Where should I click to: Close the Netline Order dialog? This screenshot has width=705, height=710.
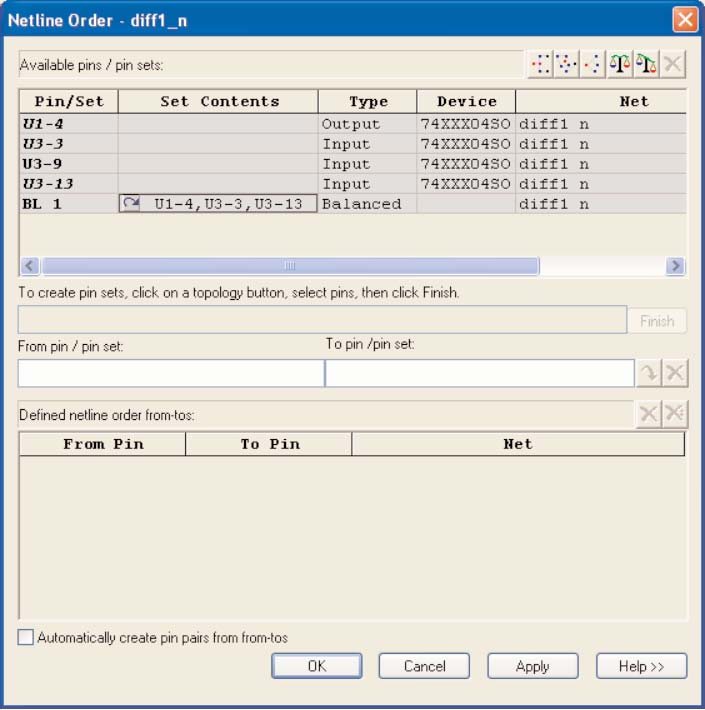click(x=685, y=20)
